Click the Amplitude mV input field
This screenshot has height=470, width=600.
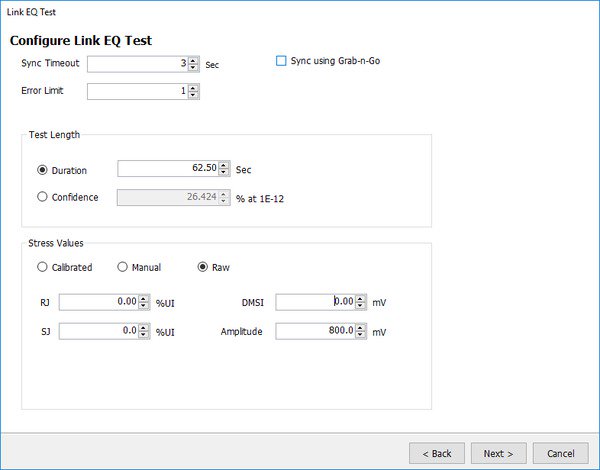tap(312, 332)
